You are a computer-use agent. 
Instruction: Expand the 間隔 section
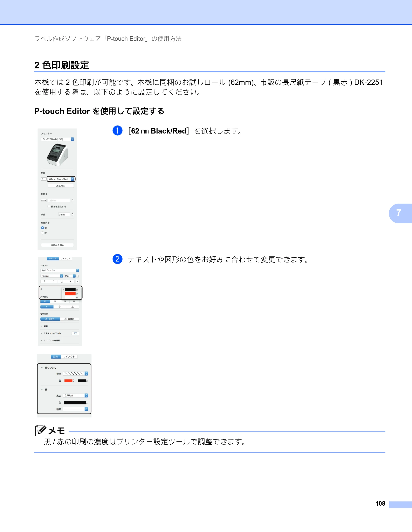click(41, 326)
